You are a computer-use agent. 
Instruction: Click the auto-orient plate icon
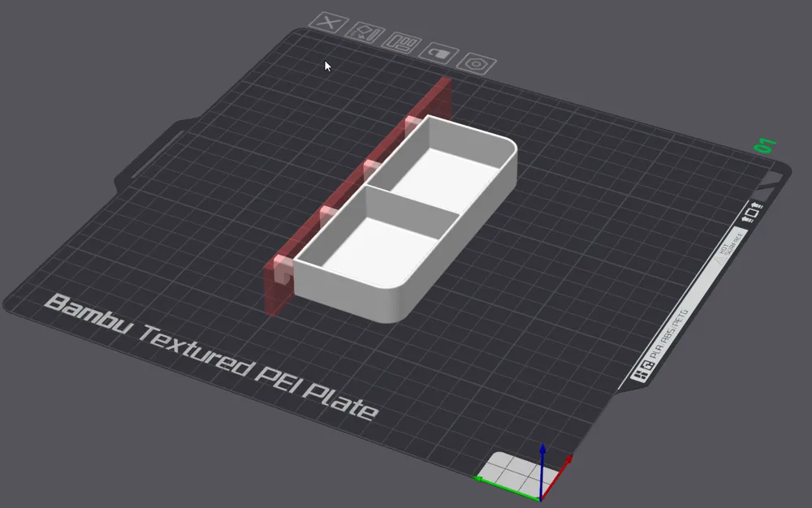pos(364,32)
